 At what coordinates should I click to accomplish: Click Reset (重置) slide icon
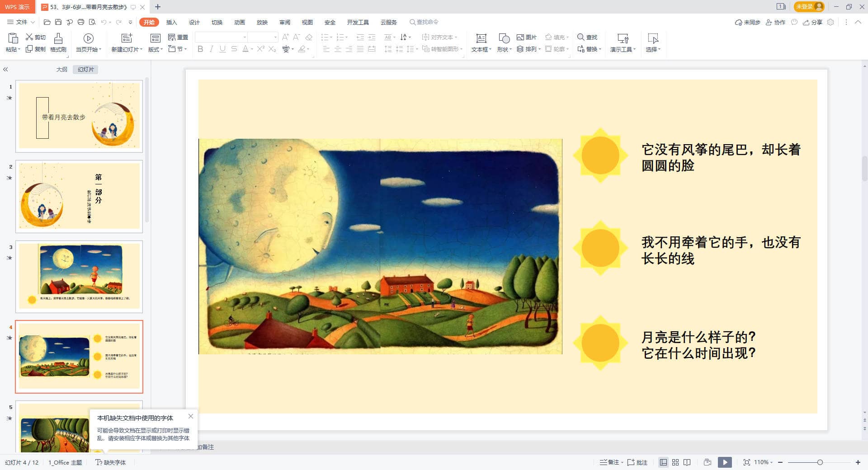point(172,37)
